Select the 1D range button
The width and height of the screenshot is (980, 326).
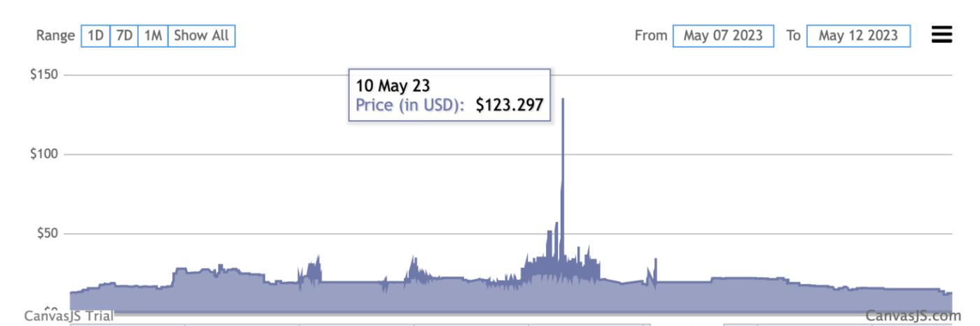click(x=96, y=36)
